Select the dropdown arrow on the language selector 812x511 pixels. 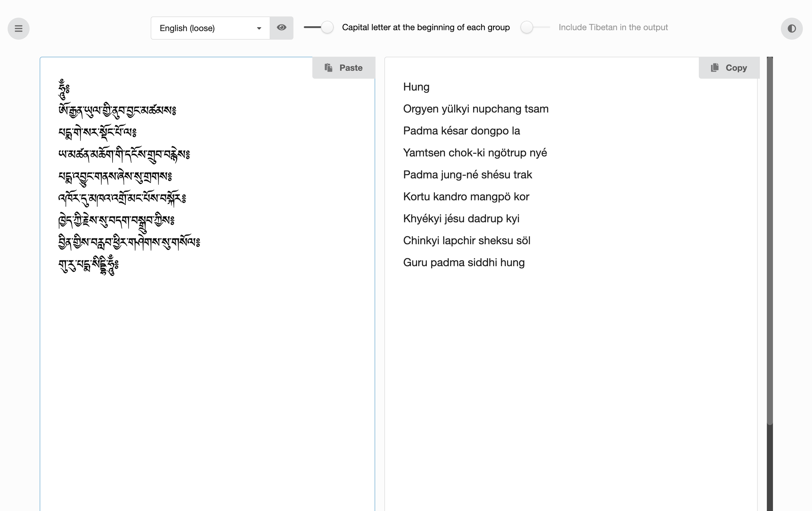click(259, 28)
